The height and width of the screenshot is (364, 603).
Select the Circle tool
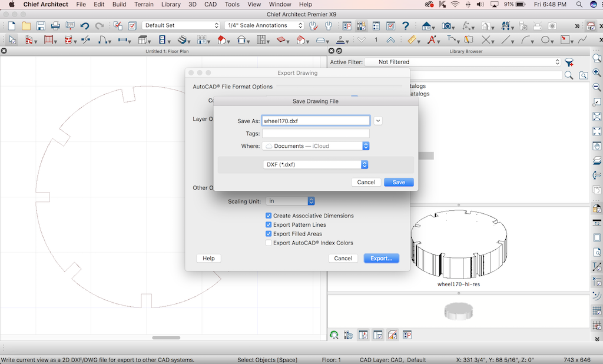[545, 39]
